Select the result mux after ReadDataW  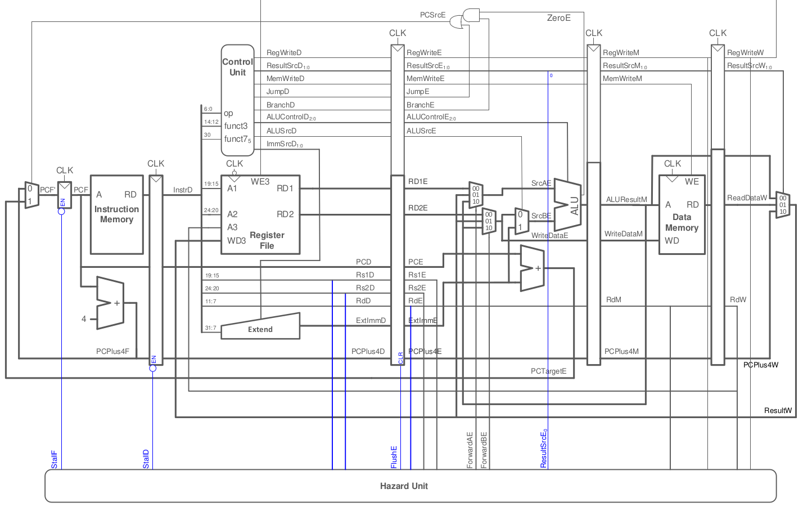coord(783,205)
